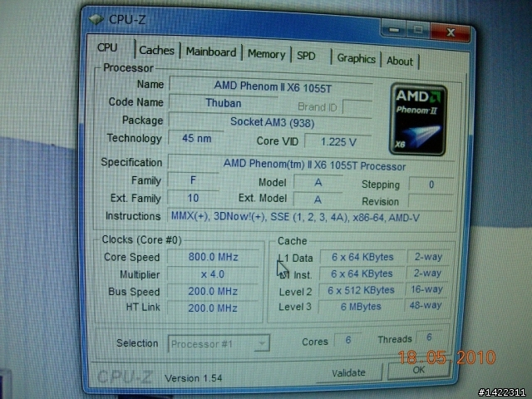The width and height of the screenshot is (532, 399).
Task: Click the Bus Speed value 200.0 MHz
Action: click(x=213, y=291)
